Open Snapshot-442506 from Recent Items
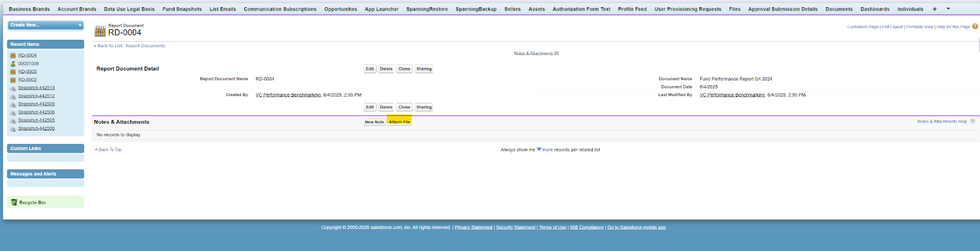The height and width of the screenshot is (251, 980). click(36, 112)
